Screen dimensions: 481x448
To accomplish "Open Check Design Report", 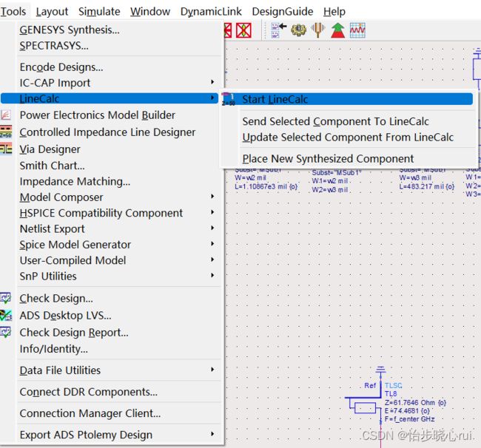I will [x=74, y=333].
